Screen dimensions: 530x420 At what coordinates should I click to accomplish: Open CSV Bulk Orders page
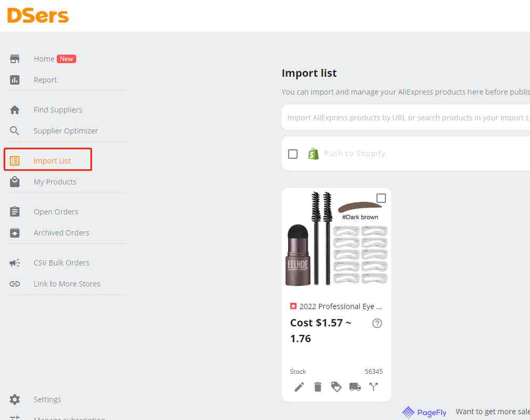tap(62, 263)
